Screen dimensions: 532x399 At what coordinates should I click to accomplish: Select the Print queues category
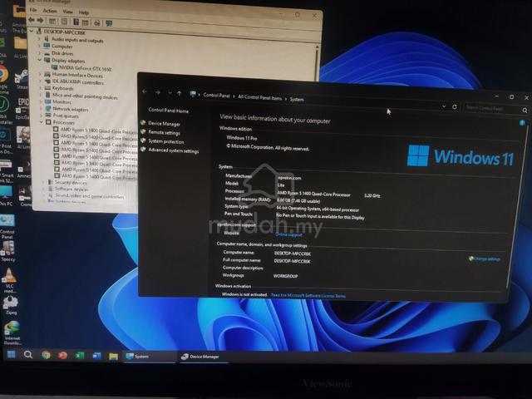tap(66, 116)
